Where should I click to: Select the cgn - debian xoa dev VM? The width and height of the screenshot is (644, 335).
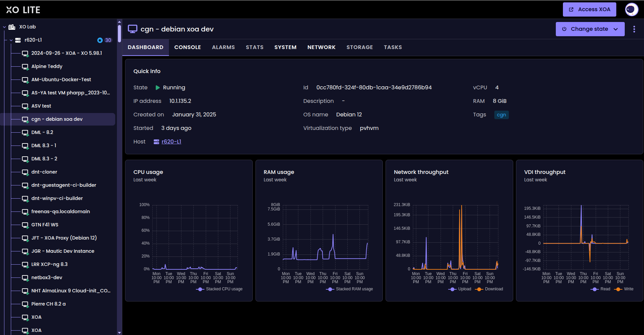point(57,119)
